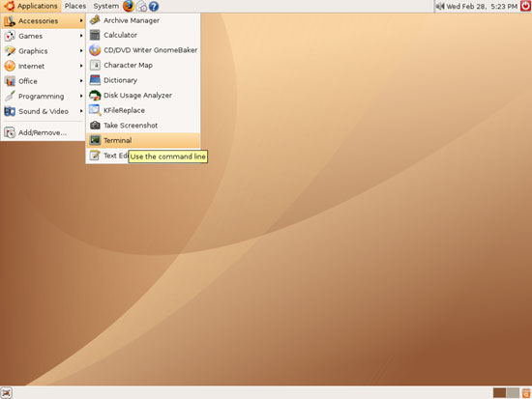This screenshot has height=399, width=532.
Task: Click the red power/logout icon
Action: click(525, 6)
